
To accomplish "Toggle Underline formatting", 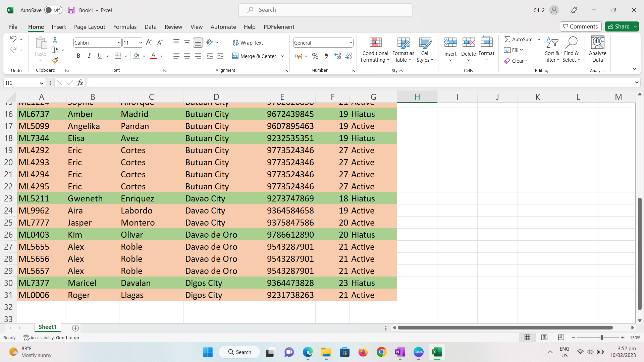I will point(100,56).
